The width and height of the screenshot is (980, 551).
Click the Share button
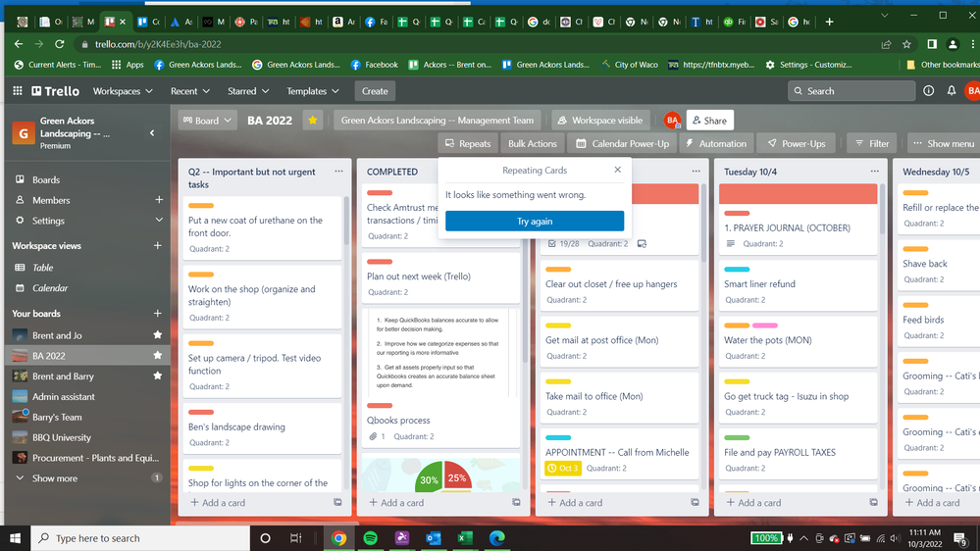point(710,121)
